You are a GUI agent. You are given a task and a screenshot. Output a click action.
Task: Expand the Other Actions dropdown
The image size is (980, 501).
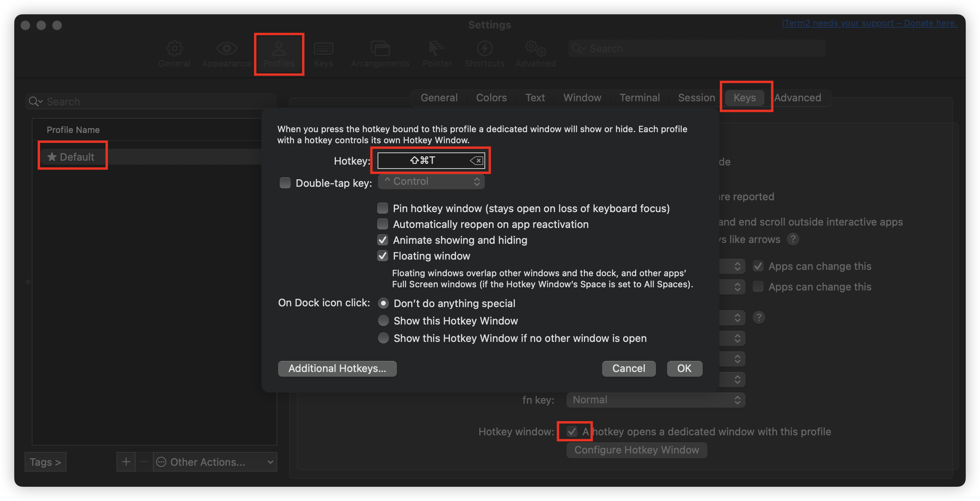point(215,462)
